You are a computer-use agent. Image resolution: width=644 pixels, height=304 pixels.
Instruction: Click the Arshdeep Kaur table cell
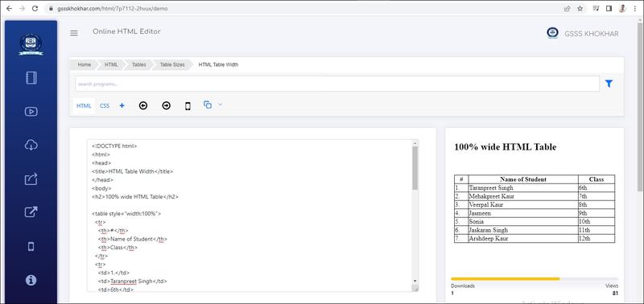click(523, 238)
